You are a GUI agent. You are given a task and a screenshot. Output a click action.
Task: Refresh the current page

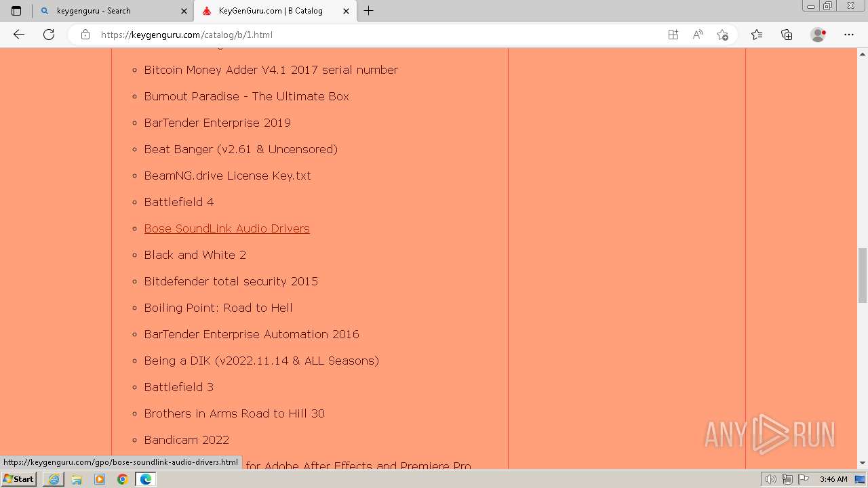49,35
